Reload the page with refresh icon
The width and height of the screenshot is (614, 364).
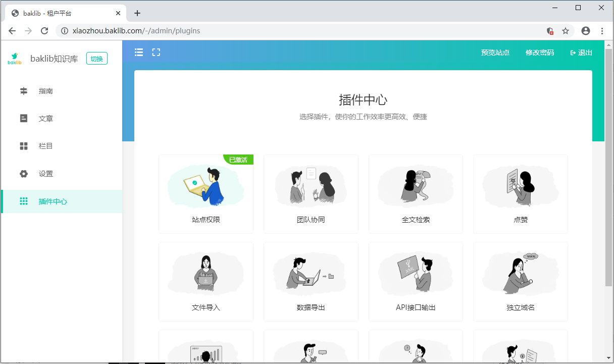coord(44,31)
